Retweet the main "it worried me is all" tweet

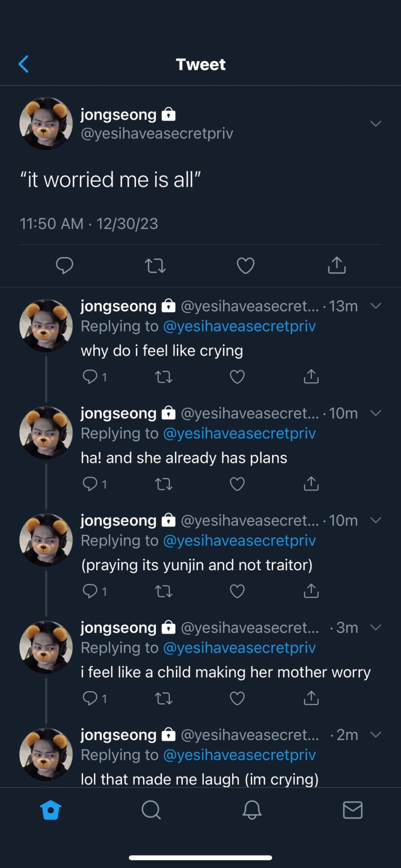click(155, 266)
